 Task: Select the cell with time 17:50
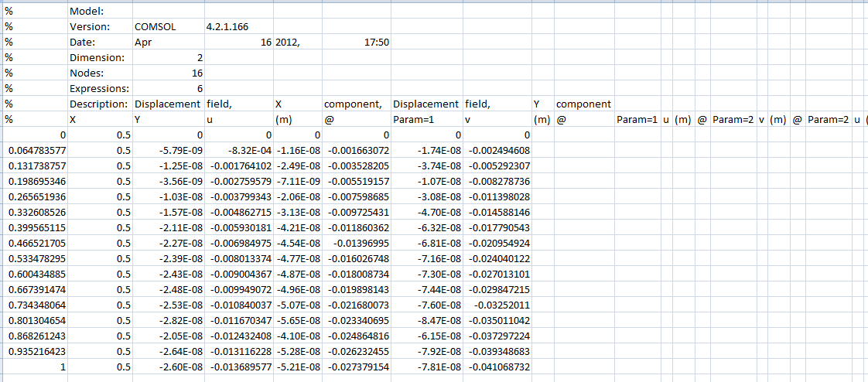(356, 42)
